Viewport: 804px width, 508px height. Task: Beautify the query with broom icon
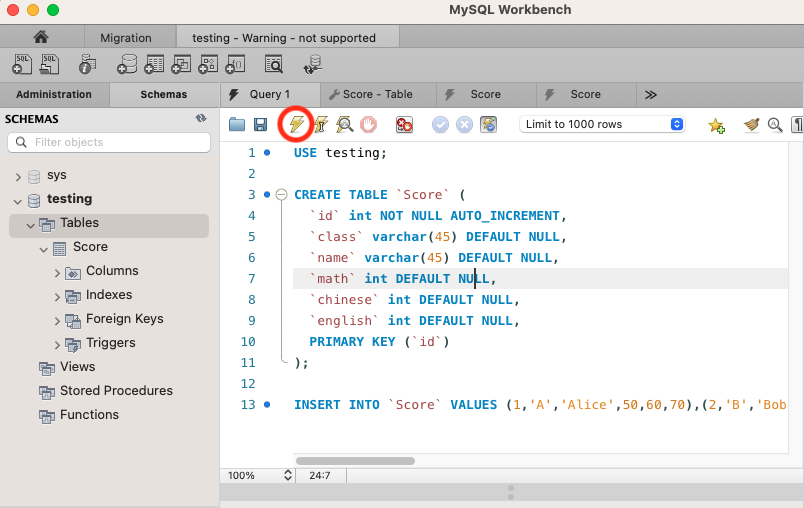pos(752,124)
